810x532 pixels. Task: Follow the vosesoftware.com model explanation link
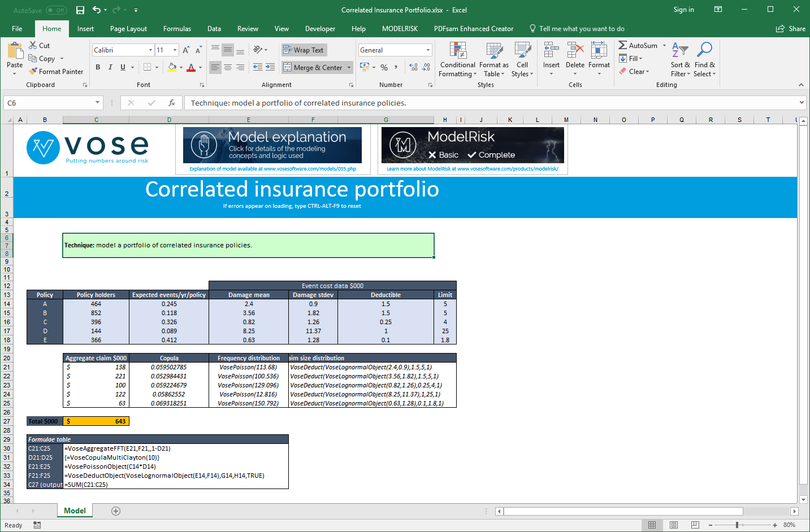point(272,168)
